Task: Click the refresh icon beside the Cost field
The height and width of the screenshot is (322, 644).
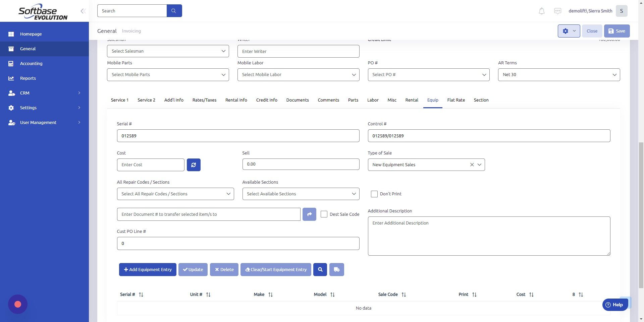Action: click(194, 165)
